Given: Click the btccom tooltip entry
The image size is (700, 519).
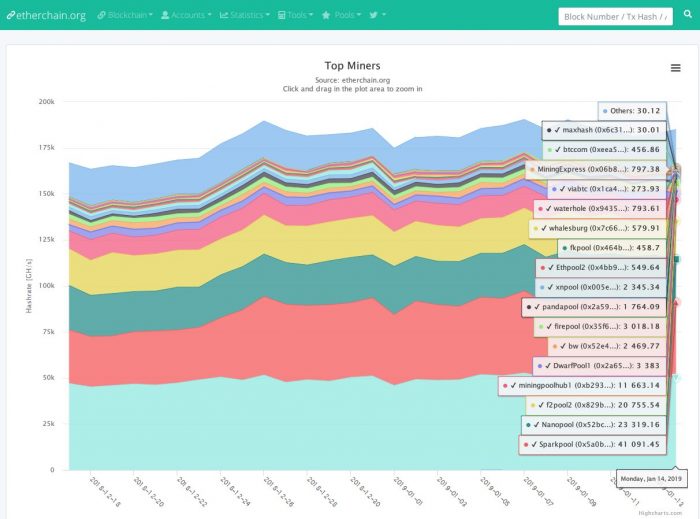Looking at the screenshot, I should (x=604, y=150).
